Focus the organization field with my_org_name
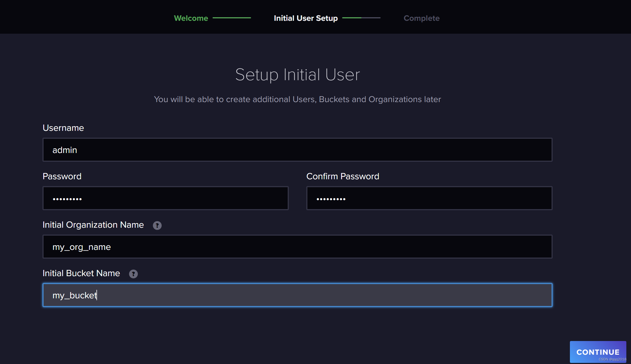 [297, 247]
